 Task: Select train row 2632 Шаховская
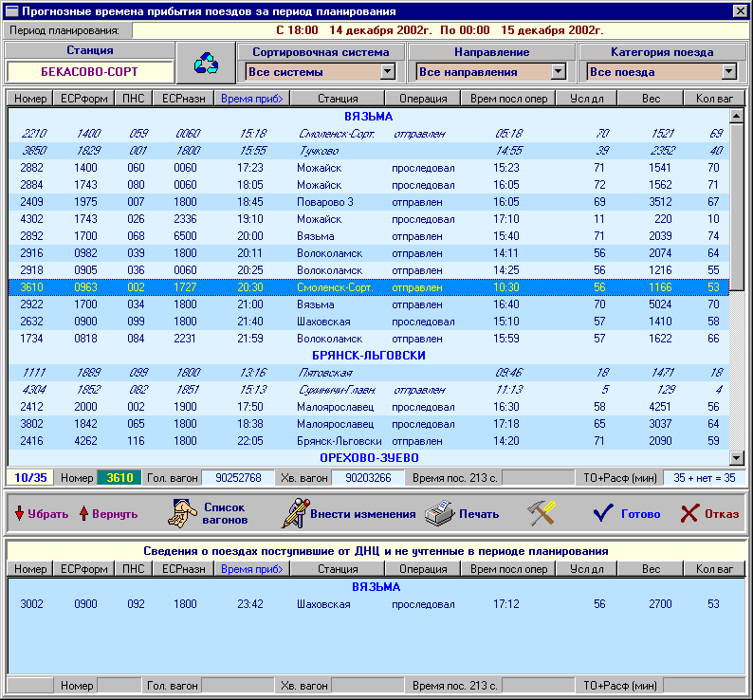click(x=369, y=322)
